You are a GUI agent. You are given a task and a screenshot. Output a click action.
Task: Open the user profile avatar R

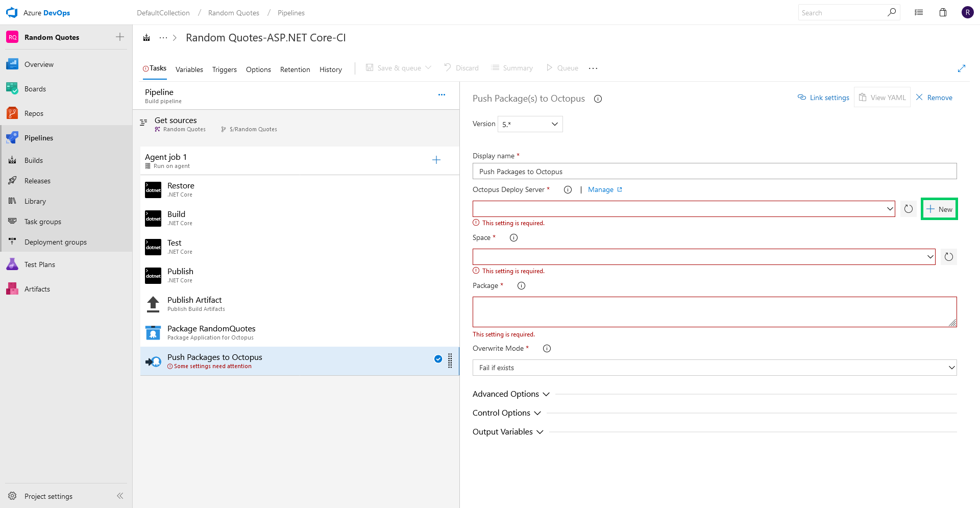967,13
